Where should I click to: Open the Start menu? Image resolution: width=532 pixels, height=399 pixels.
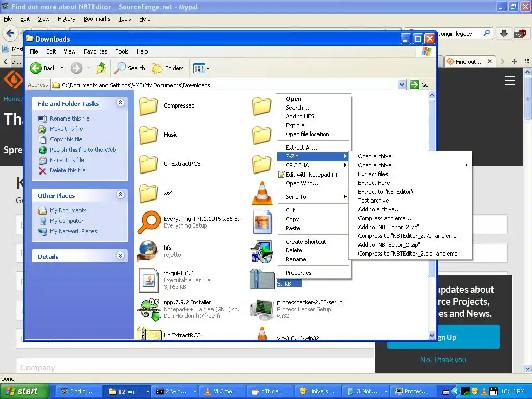(25, 391)
